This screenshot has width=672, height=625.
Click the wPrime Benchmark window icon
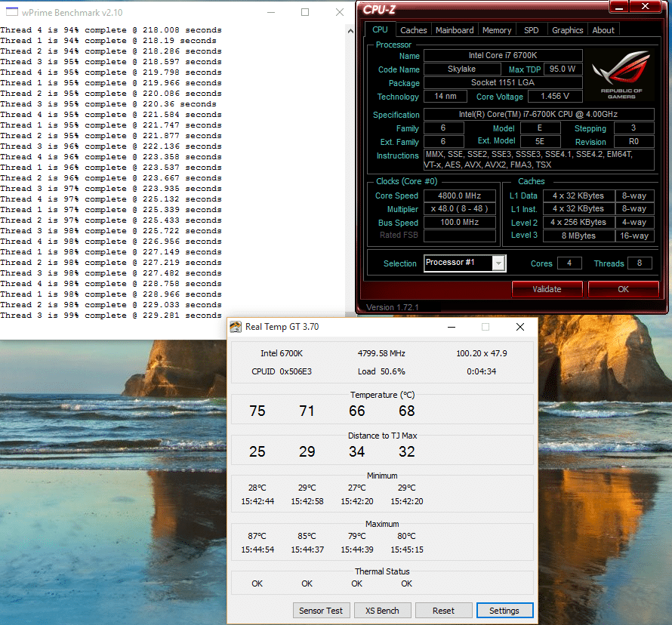[x=12, y=12]
